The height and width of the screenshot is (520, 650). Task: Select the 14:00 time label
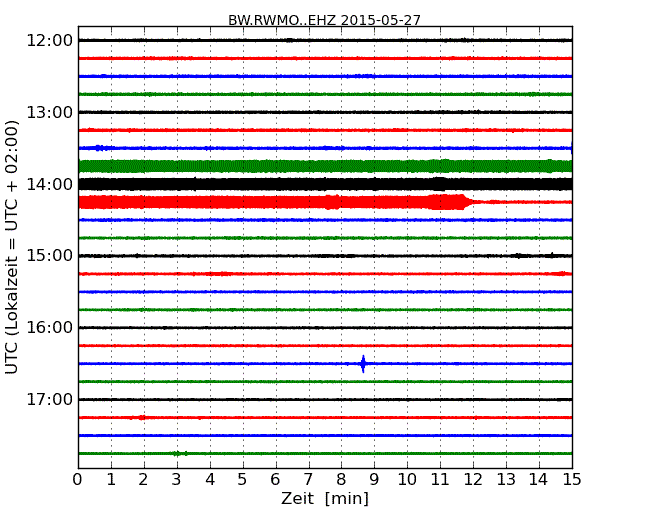[49, 184]
